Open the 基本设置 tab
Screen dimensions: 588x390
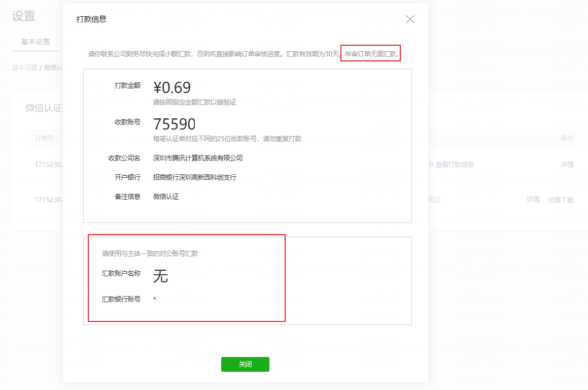point(35,42)
